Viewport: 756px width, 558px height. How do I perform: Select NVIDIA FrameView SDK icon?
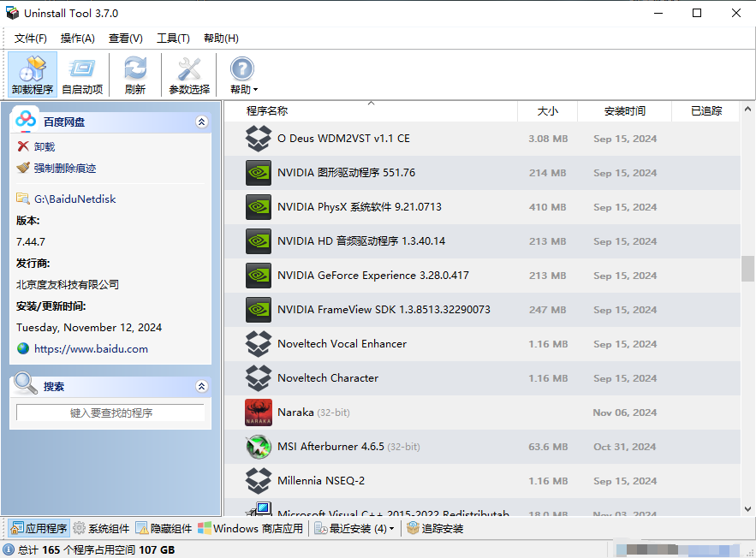[x=259, y=309]
